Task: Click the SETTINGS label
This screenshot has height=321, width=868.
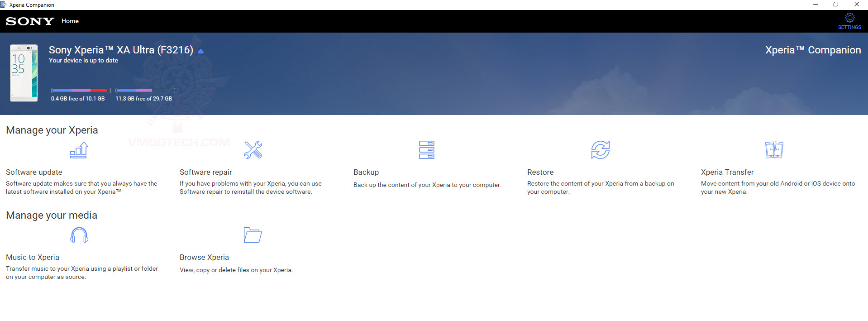Action: point(849,27)
